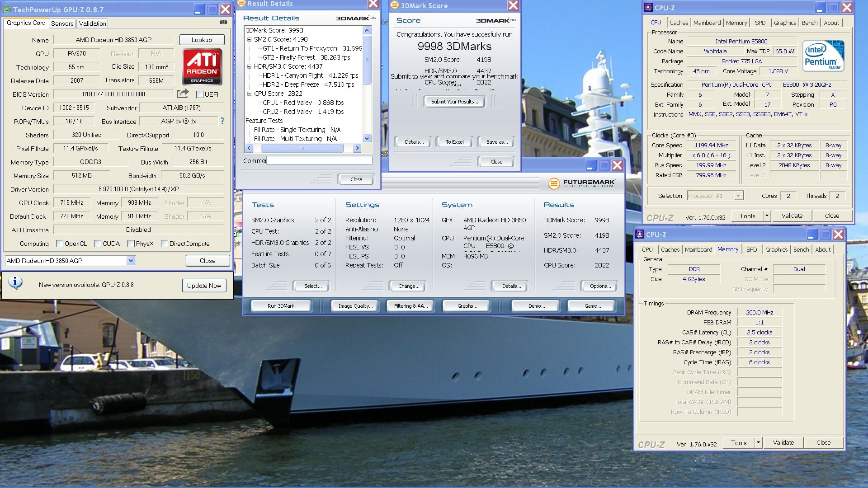This screenshot has height=488, width=868.
Task: Open Caches tab in upper CPU-Z window
Action: (679, 23)
